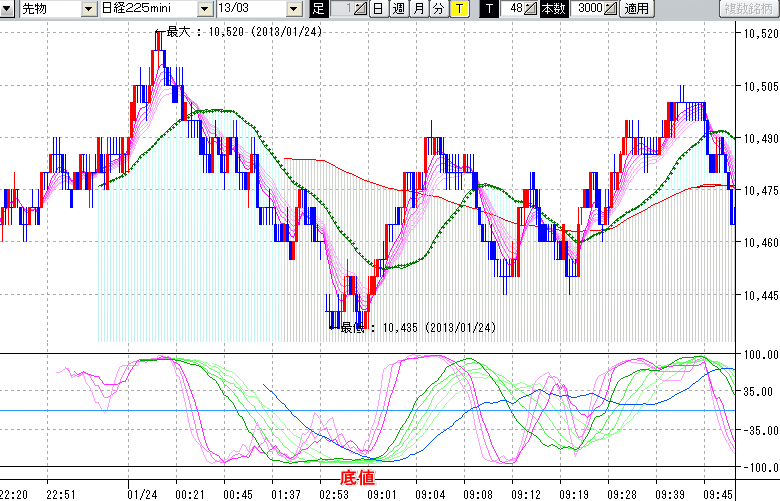Click the spinner icon beside the 3000 value
The width and height of the screenshot is (780, 501).
(610, 9)
